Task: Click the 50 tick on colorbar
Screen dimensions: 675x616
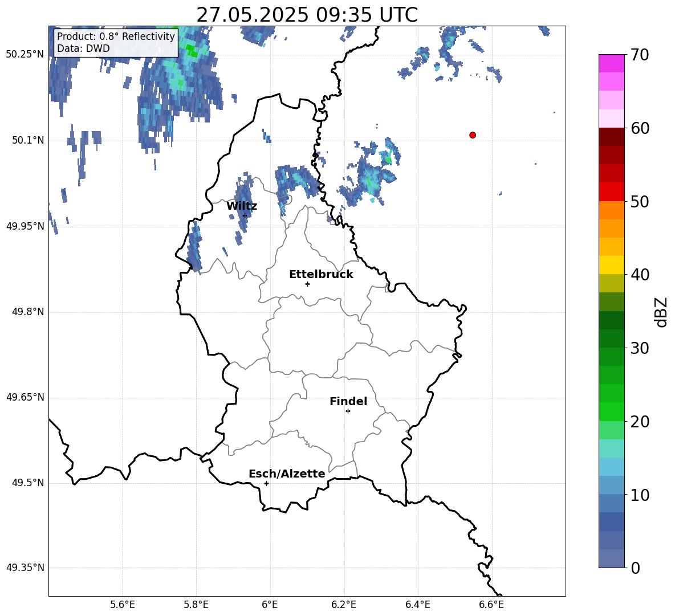Action: (x=640, y=201)
